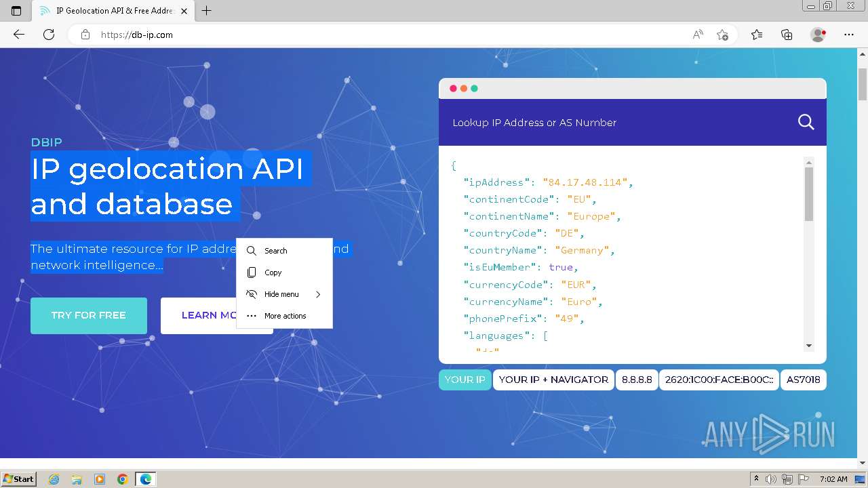
Task: Reload the current page
Action: [x=49, y=35]
